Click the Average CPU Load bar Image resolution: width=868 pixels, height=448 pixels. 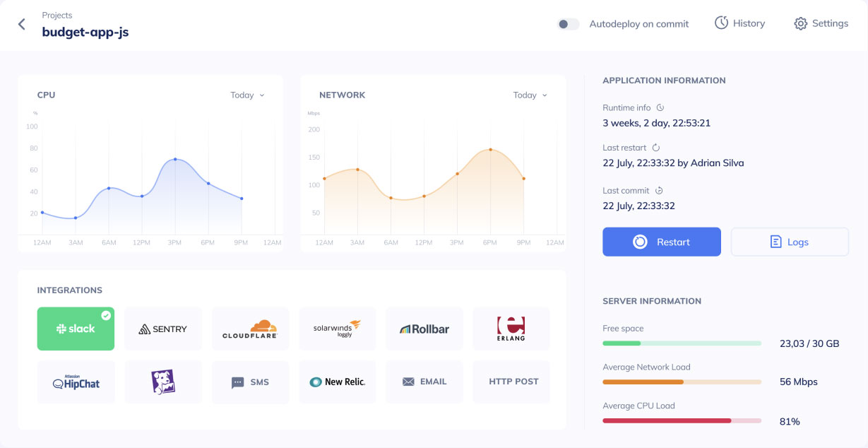(x=682, y=420)
